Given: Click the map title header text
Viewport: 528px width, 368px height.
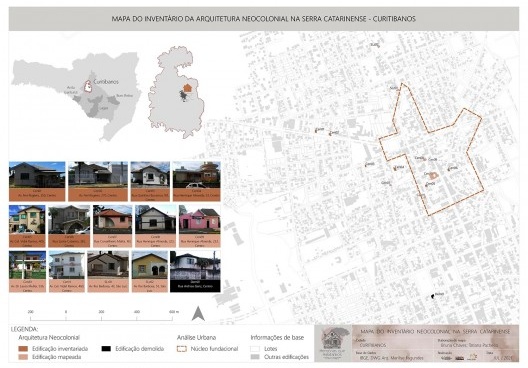Looking at the screenshot, I should [x=264, y=19].
